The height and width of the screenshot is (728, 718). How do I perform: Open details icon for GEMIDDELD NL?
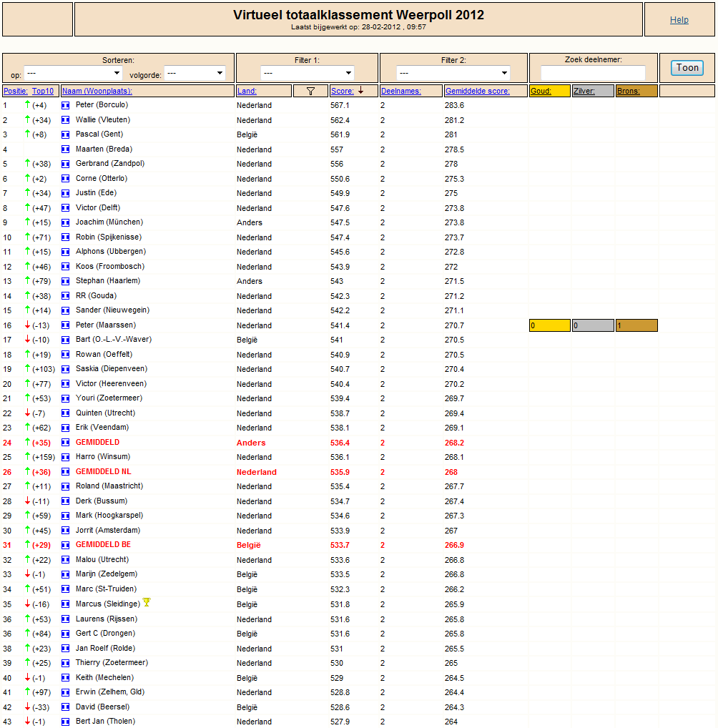click(x=66, y=472)
